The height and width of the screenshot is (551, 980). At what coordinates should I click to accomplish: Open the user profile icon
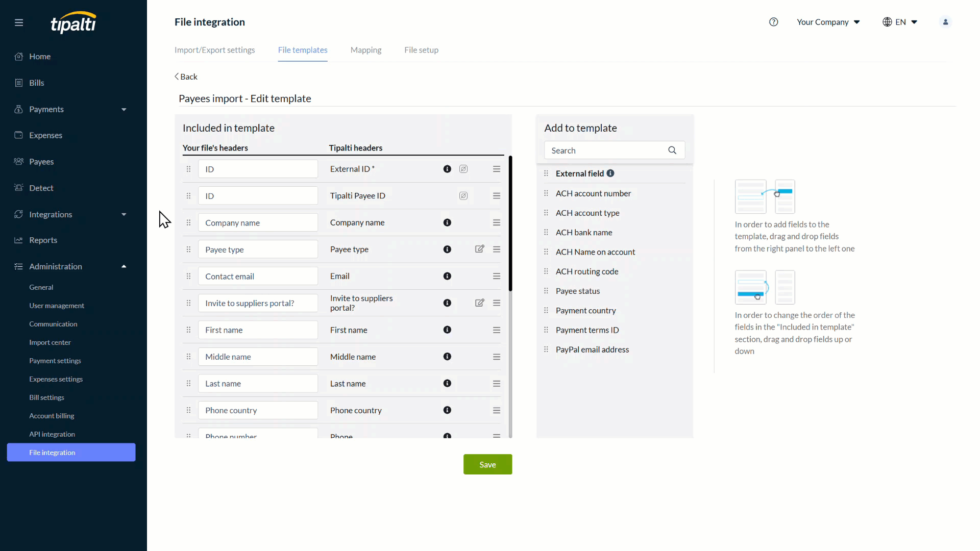click(x=945, y=22)
